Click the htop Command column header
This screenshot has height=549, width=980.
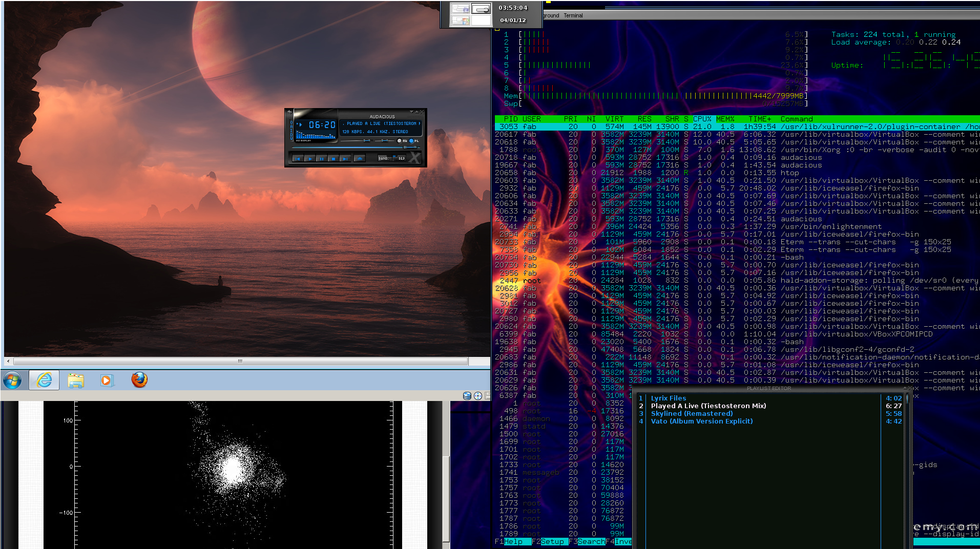pos(797,119)
